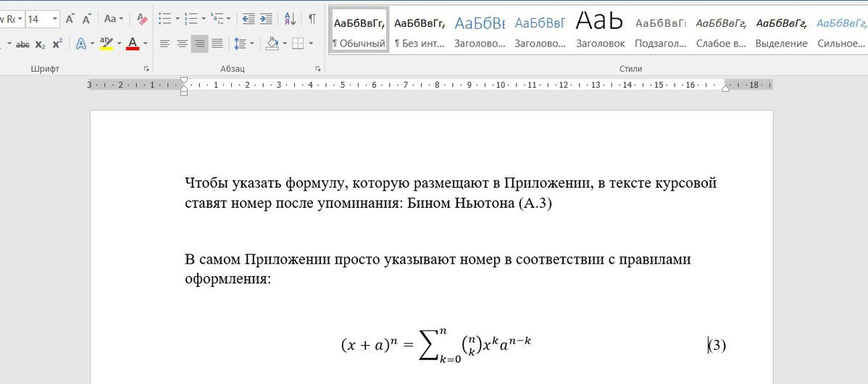Toggle paragraph marks display (¶)
Screen dimensions: 868x384
pos(312,18)
